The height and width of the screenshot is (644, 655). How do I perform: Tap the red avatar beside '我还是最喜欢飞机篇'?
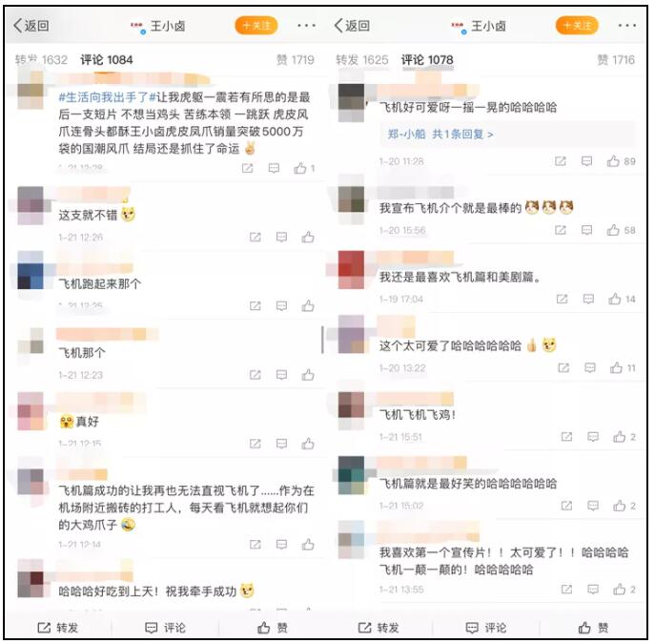[x=351, y=270]
